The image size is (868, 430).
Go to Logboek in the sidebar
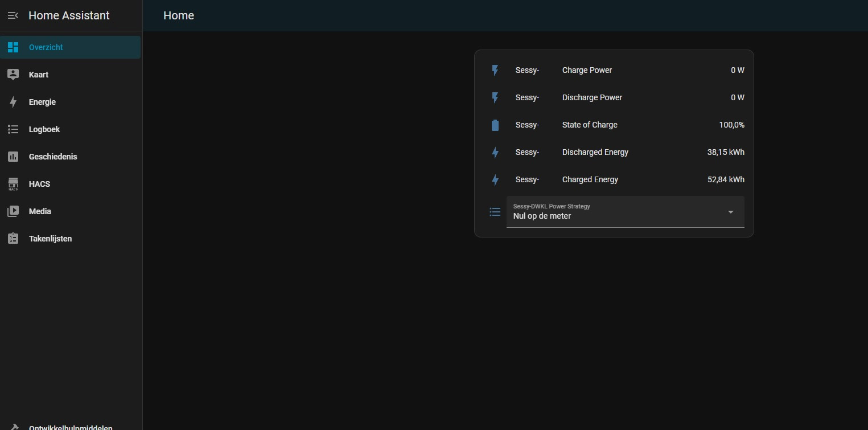pyautogui.click(x=71, y=129)
